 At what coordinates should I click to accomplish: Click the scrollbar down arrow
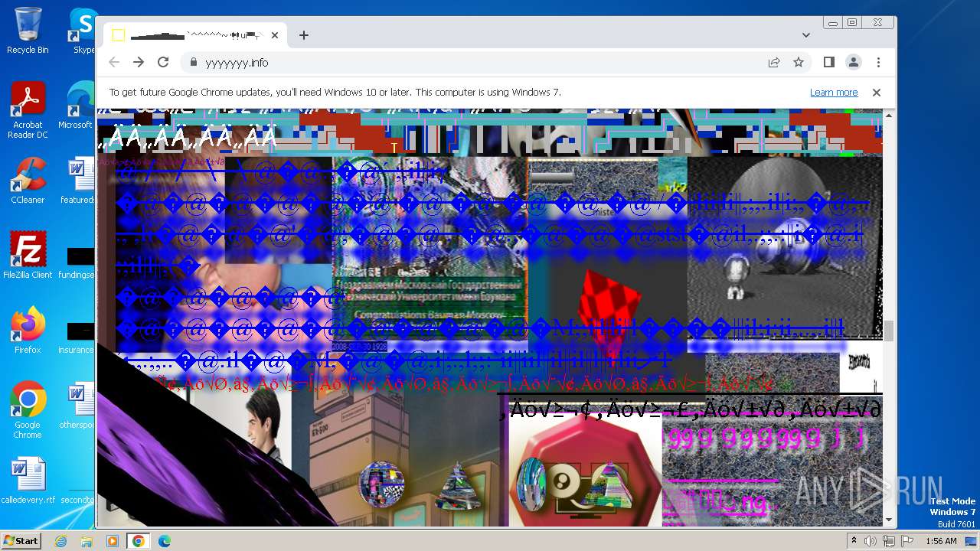click(x=889, y=520)
